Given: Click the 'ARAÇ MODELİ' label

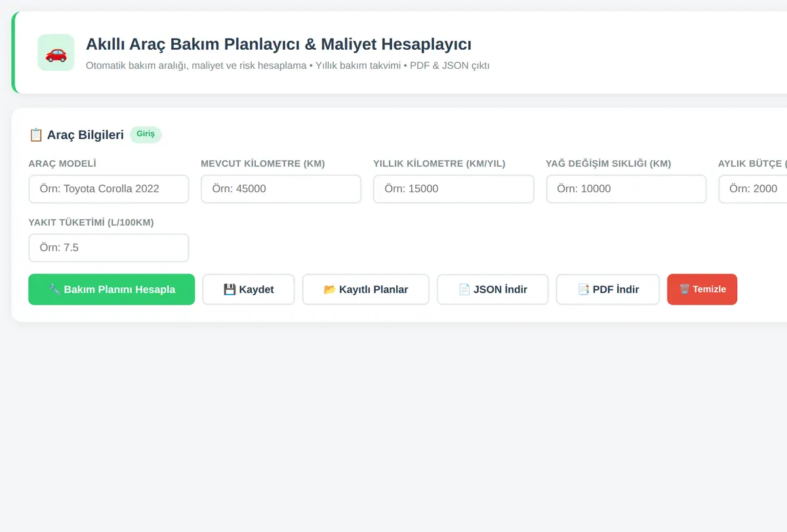Looking at the screenshot, I should (62, 163).
